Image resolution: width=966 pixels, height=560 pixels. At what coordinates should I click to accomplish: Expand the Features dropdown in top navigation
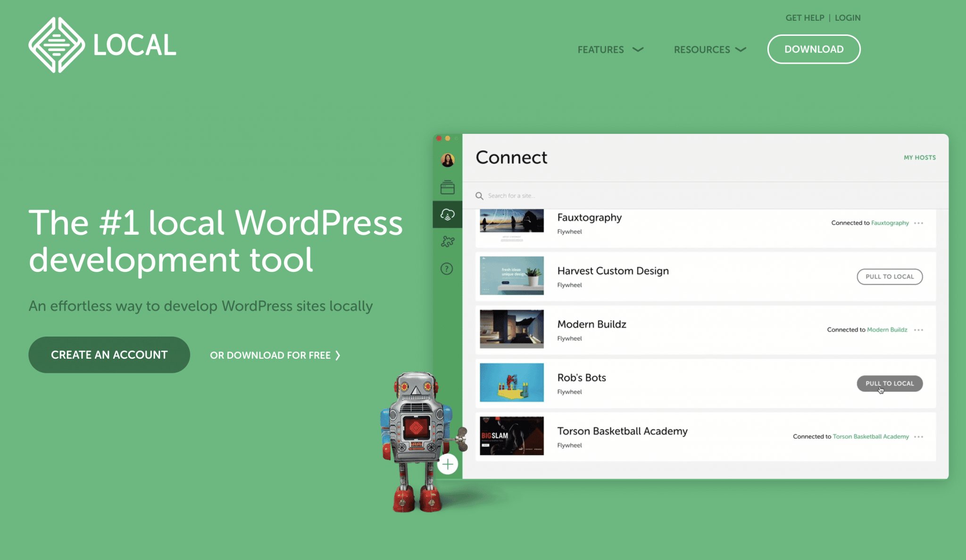point(610,49)
